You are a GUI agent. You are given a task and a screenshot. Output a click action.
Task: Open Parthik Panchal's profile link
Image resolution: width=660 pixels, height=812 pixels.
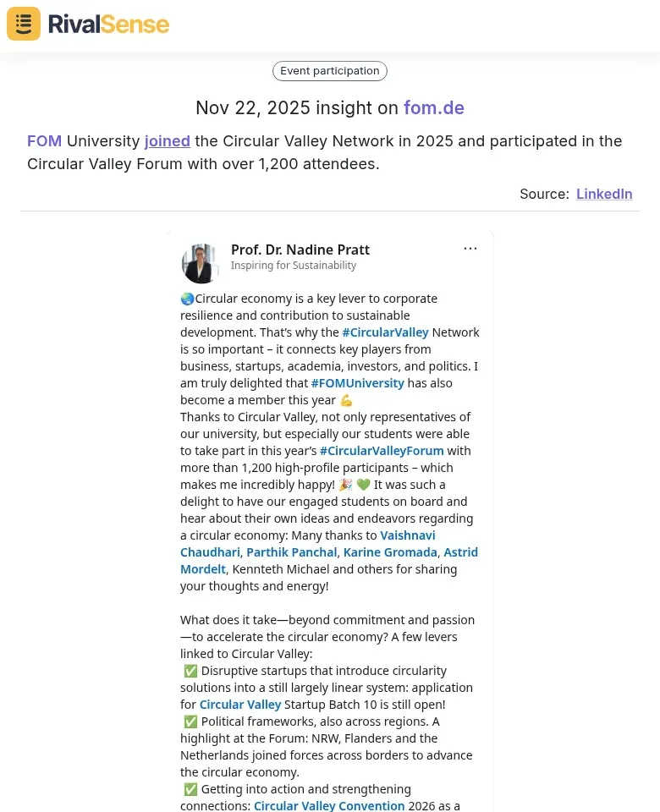point(292,552)
